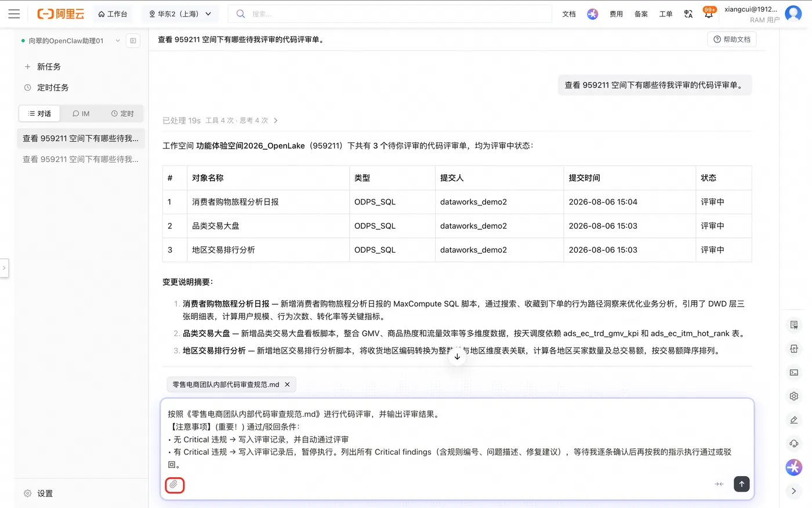Viewport: 812px width, 508px height.
Task: Expand the left edge collapse handle
Action: tap(4, 268)
